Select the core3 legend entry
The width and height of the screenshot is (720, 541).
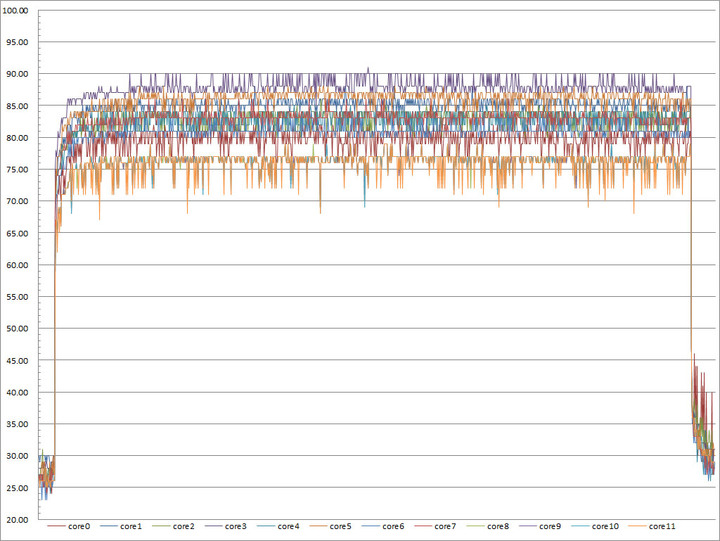point(226,526)
